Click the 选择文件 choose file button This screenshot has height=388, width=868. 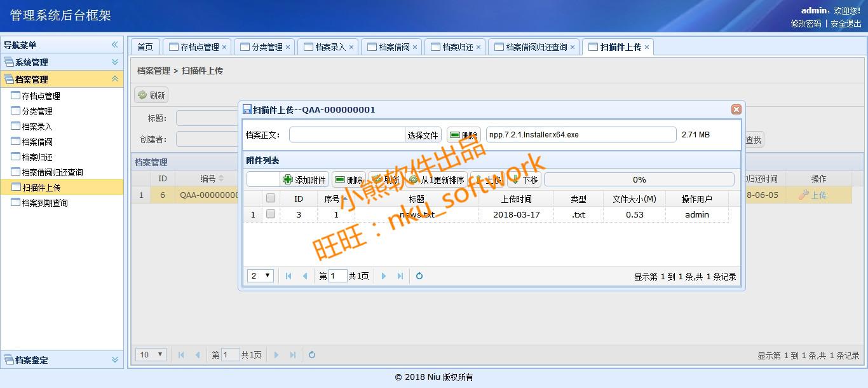pyautogui.click(x=423, y=135)
